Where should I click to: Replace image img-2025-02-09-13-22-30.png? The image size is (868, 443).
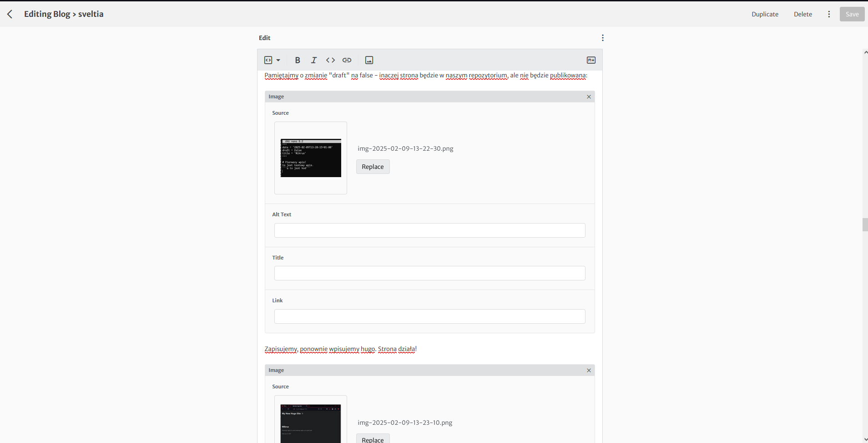coord(373,167)
